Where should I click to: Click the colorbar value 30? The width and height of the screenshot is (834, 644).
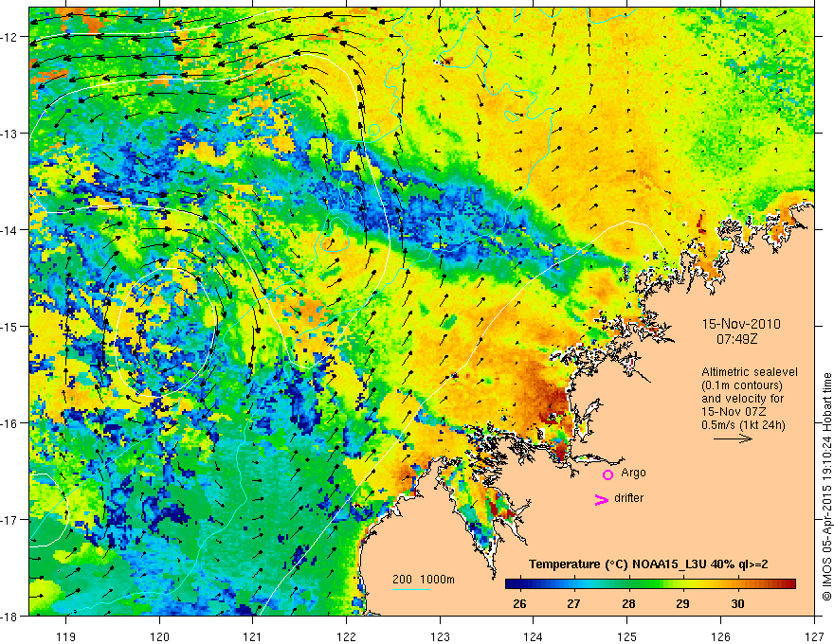point(737,603)
